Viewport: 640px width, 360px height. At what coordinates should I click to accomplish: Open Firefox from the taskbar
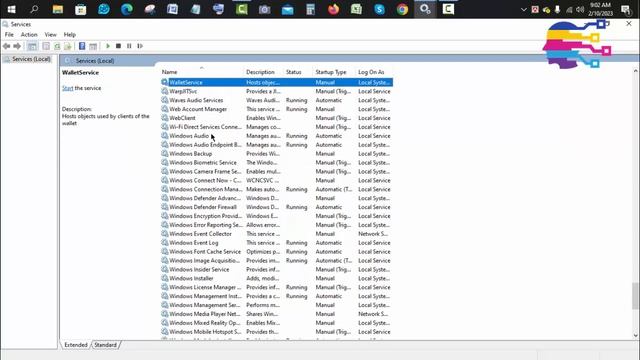pyautogui.click(x=333, y=9)
